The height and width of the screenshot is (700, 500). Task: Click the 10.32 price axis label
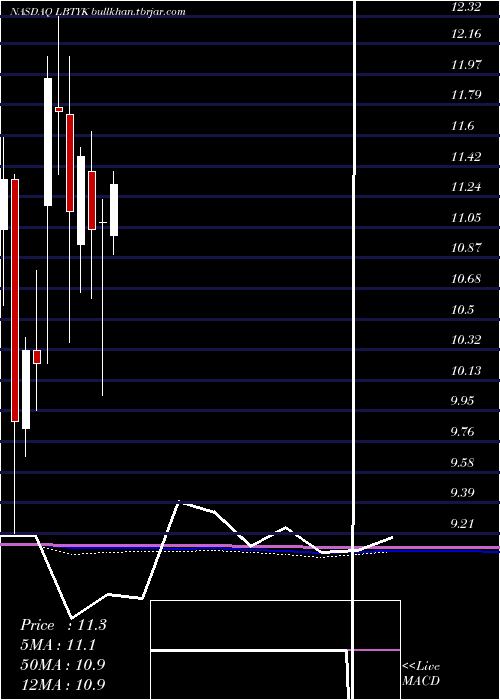(466, 340)
